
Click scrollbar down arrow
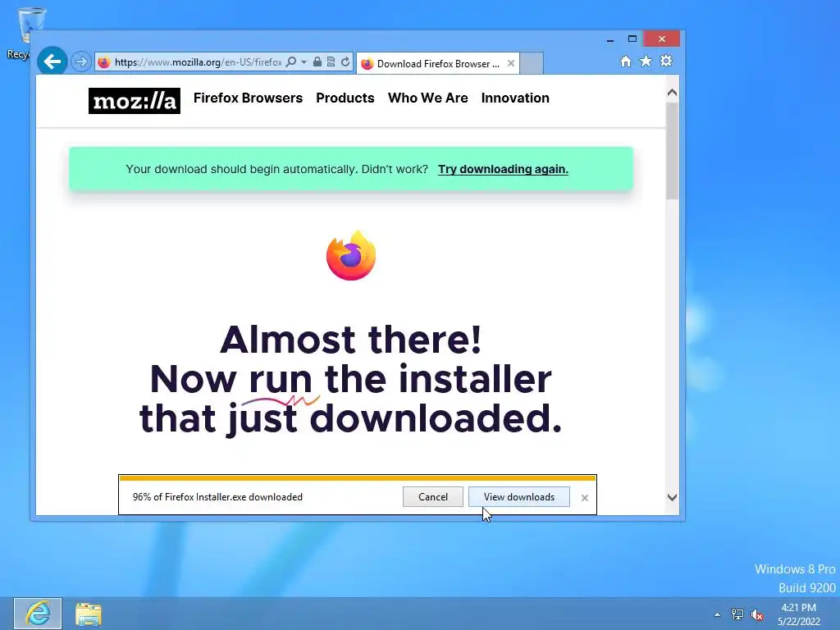[x=672, y=497]
